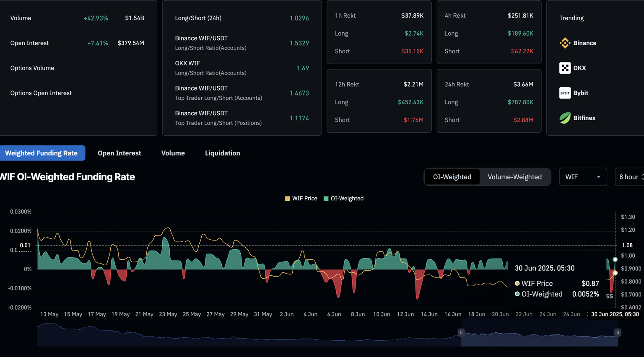Click the left range slider handle icon
The image size is (644, 357).
pos(461,333)
